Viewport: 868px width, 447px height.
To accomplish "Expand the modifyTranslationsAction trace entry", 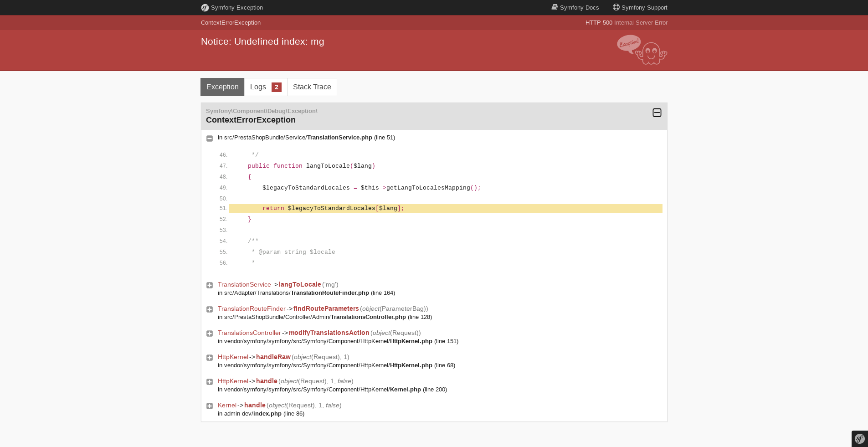I will [210, 334].
